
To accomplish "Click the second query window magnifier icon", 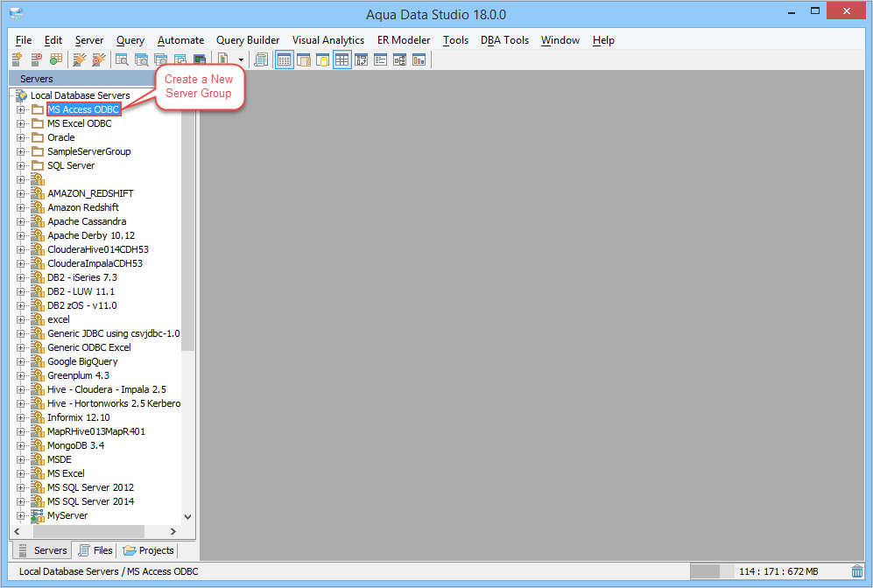I will click(142, 59).
